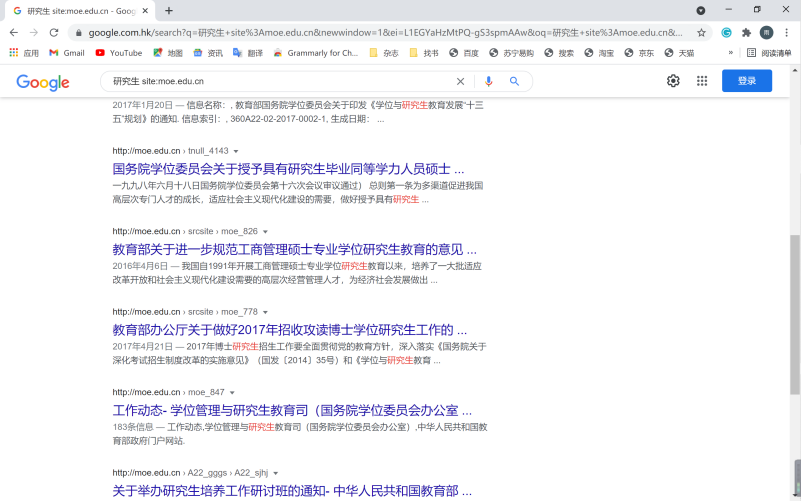
Task: Open the Gmail bookmark
Action: point(67,53)
